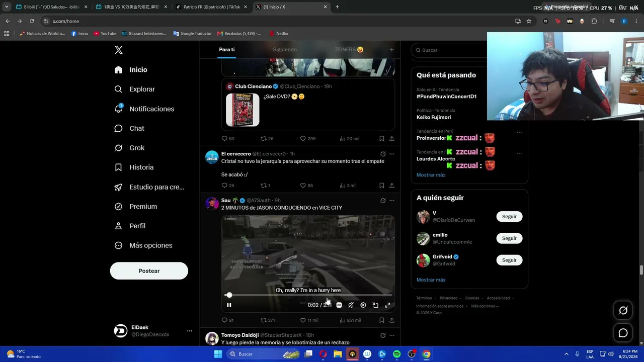Screen dimensions: 644x362
Task: Like the post quoting Club Cienciano
Action: coord(308,139)
